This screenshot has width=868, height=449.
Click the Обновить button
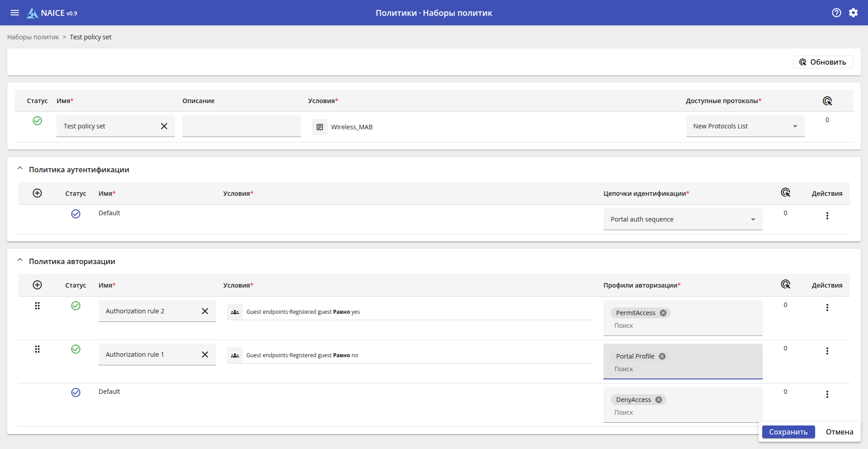(x=823, y=62)
